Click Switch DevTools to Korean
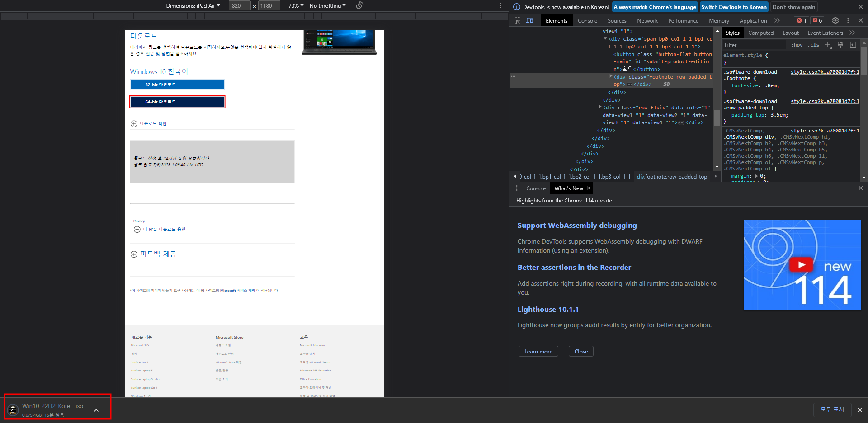 tap(734, 7)
